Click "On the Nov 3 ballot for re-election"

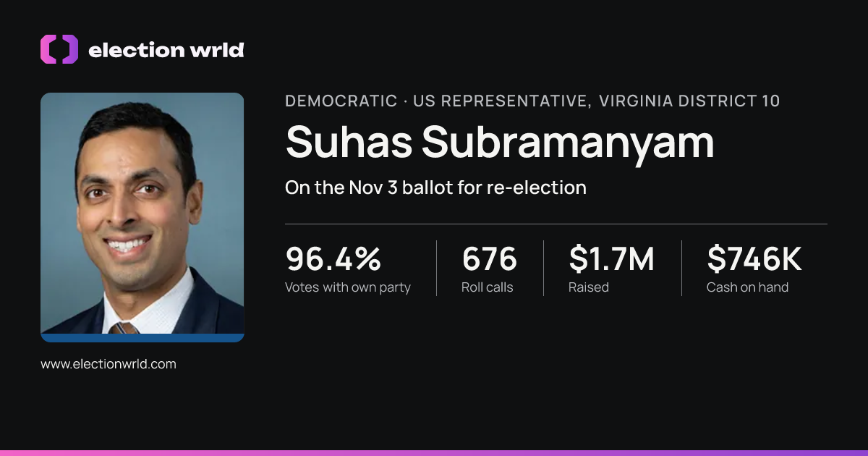pos(435,187)
